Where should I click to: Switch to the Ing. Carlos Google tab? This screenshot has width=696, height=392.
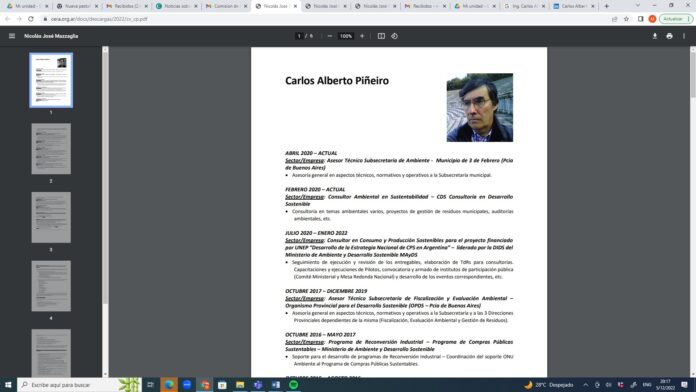(524, 6)
